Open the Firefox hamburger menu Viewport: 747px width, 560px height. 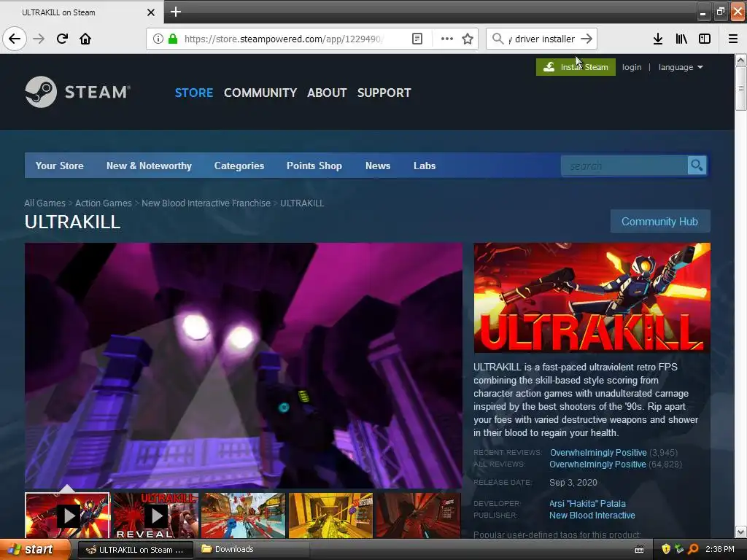(733, 39)
